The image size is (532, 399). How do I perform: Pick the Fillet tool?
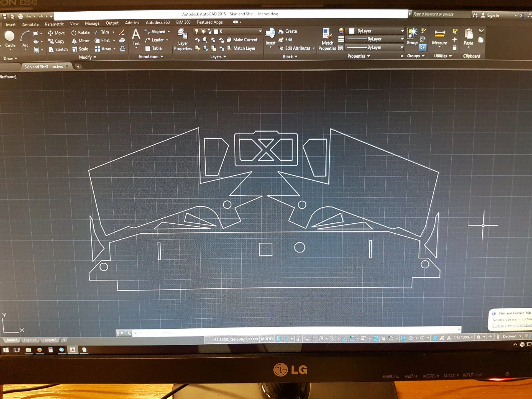[x=102, y=40]
